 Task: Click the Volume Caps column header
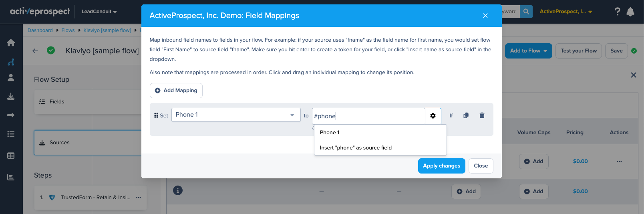click(x=533, y=133)
